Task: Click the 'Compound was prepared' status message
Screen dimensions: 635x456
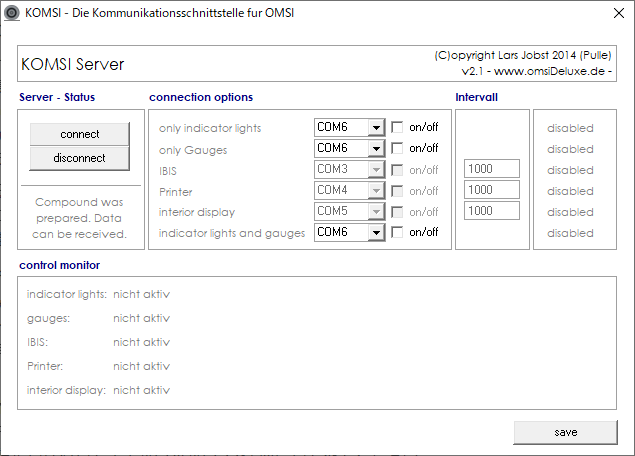Action: [79, 218]
